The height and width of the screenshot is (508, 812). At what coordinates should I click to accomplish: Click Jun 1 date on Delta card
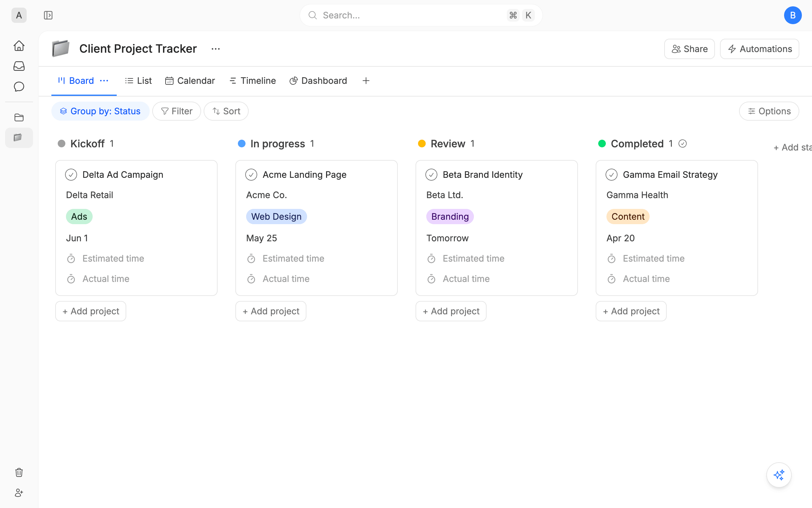(77, 238)
